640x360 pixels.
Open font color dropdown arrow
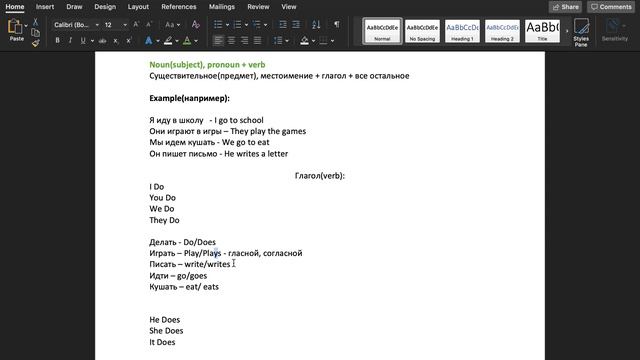(x=196, y=41)
